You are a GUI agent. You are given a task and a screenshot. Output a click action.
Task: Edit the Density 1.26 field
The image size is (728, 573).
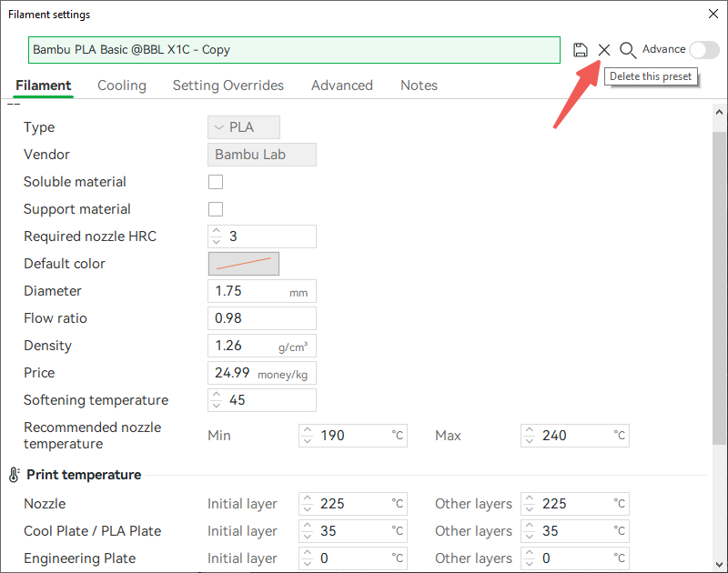tap(262, 346)
